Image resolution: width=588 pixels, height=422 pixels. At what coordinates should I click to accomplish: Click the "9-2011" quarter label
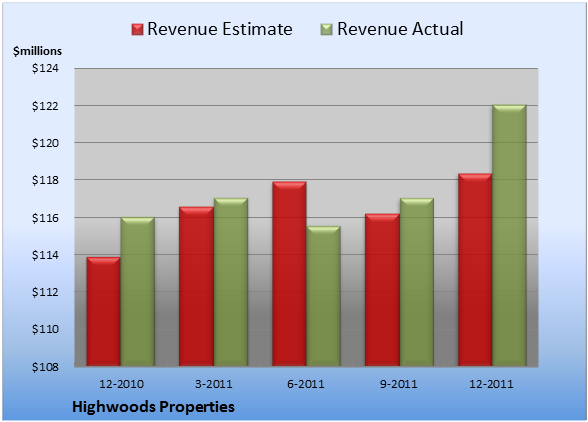tap(399, 384)
